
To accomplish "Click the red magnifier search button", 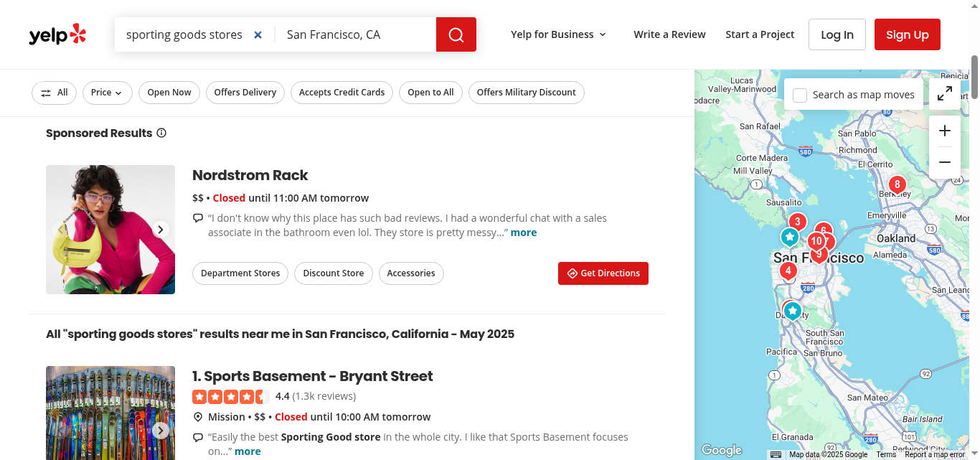I will tap(456, 34).
